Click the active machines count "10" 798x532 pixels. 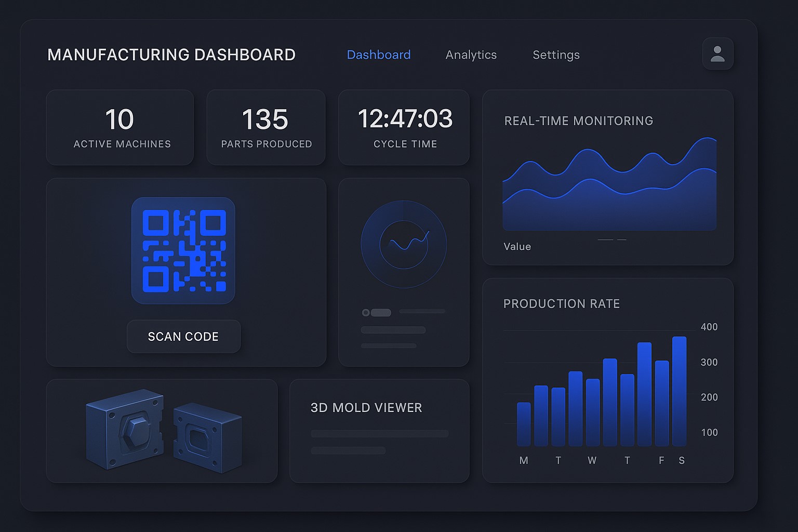(119, 119)
